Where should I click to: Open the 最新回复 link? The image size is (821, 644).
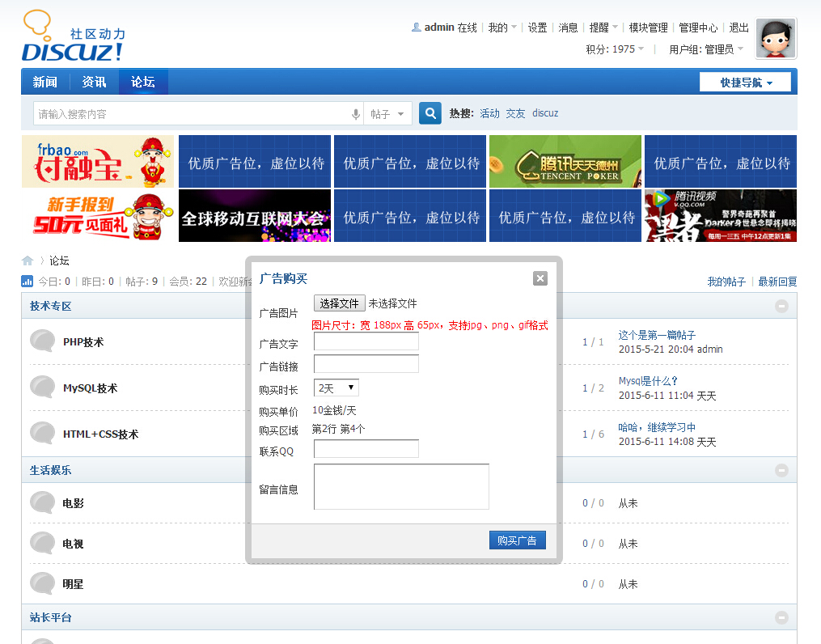777,282
